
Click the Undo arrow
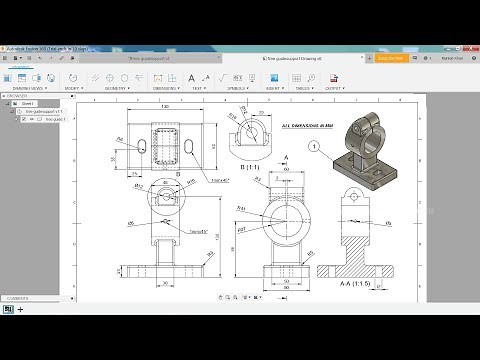[40, 58]
